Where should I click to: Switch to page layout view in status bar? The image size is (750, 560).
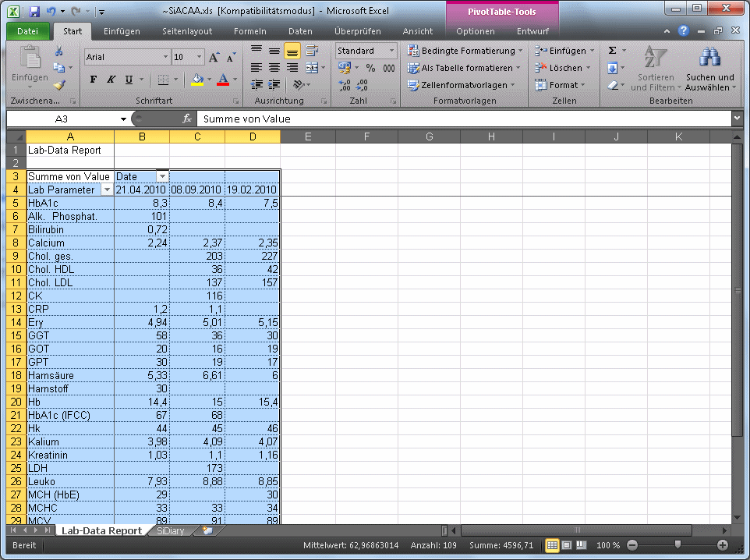click(x=568, y=545)
